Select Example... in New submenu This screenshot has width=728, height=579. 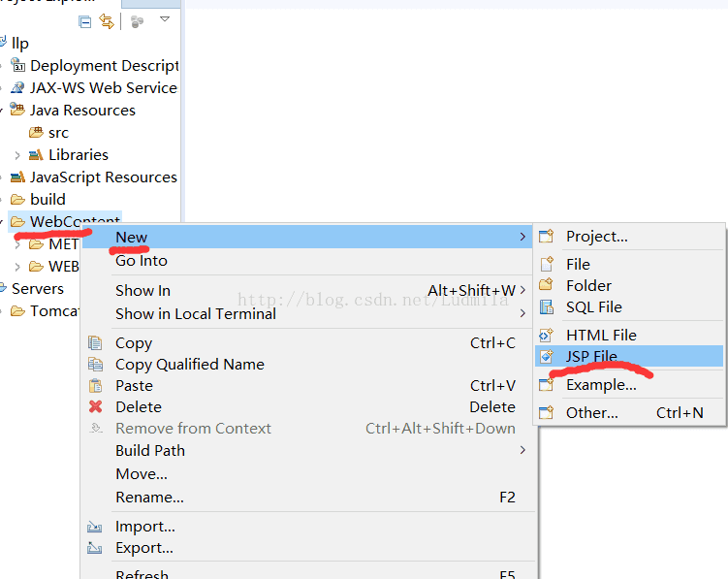(x=629, y=385)
